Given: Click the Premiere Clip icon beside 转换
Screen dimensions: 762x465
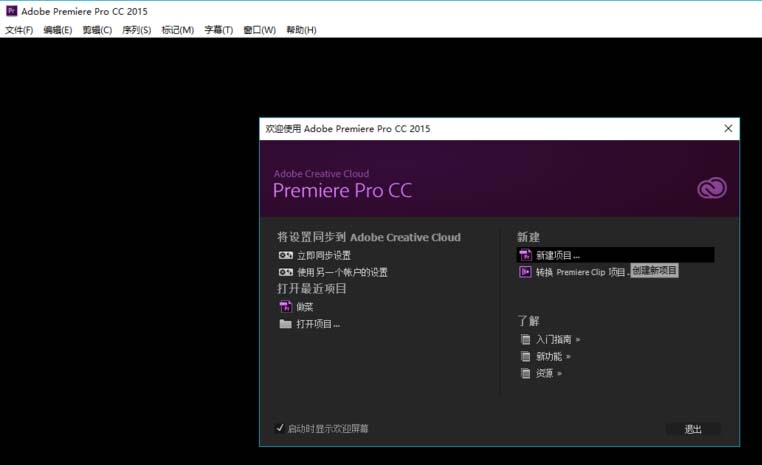Looking at the screenshot, I should (525, 272).
